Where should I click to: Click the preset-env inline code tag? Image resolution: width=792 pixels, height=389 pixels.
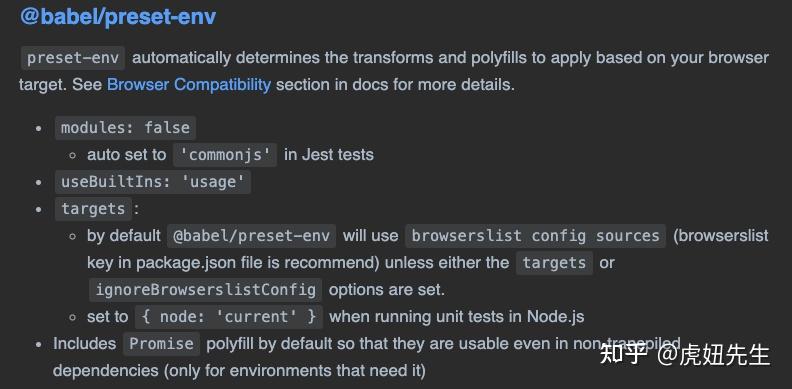pos(73,58)
